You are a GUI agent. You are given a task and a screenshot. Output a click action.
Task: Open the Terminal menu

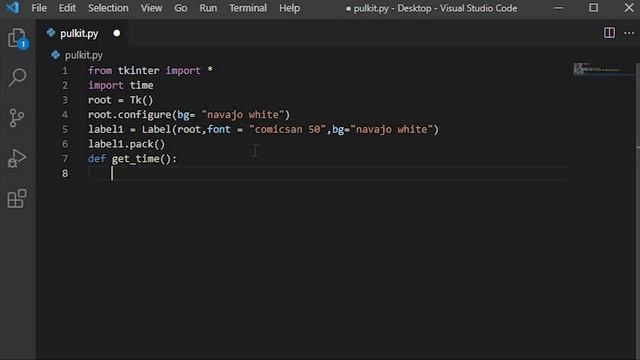[248, 8]
